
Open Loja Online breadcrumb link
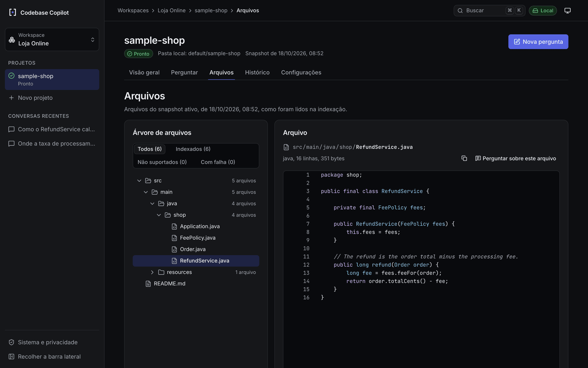point(171,10)
